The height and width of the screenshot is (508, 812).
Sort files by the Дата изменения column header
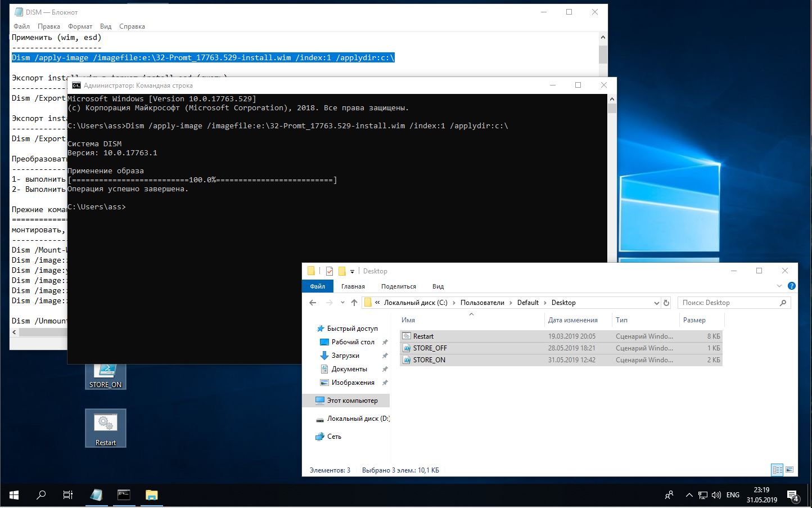[x=572, y=320]
